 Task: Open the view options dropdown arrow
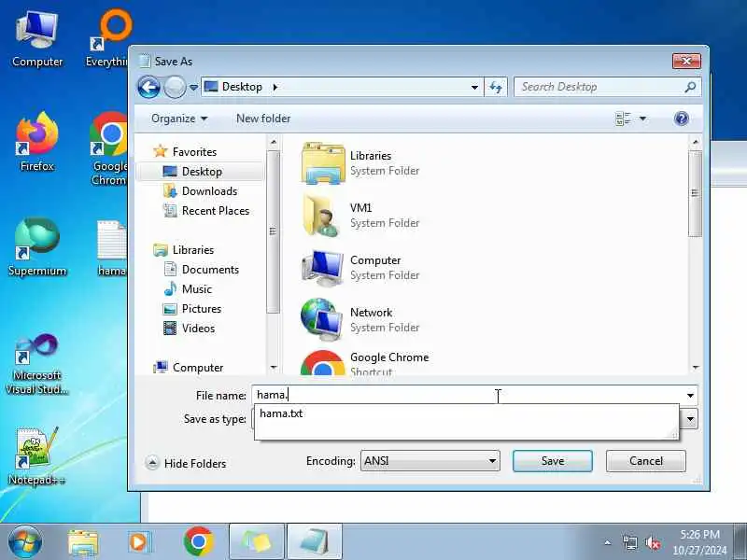click(x=642, y=119)
